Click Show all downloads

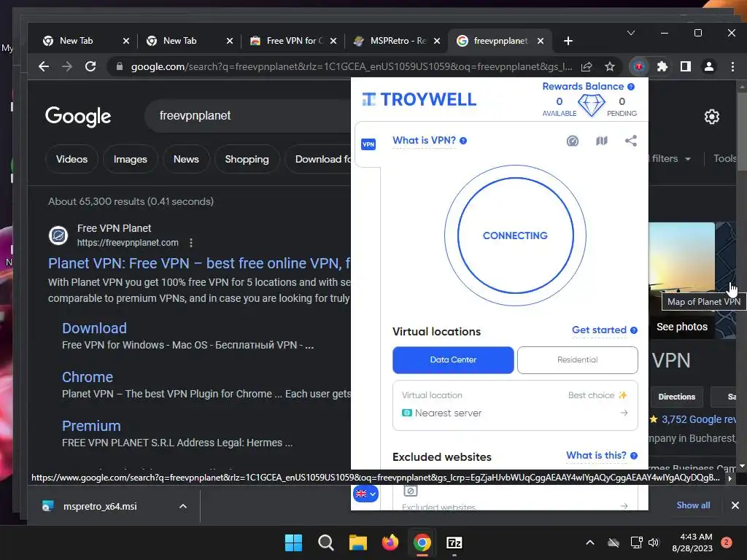[x=693, y=506]
